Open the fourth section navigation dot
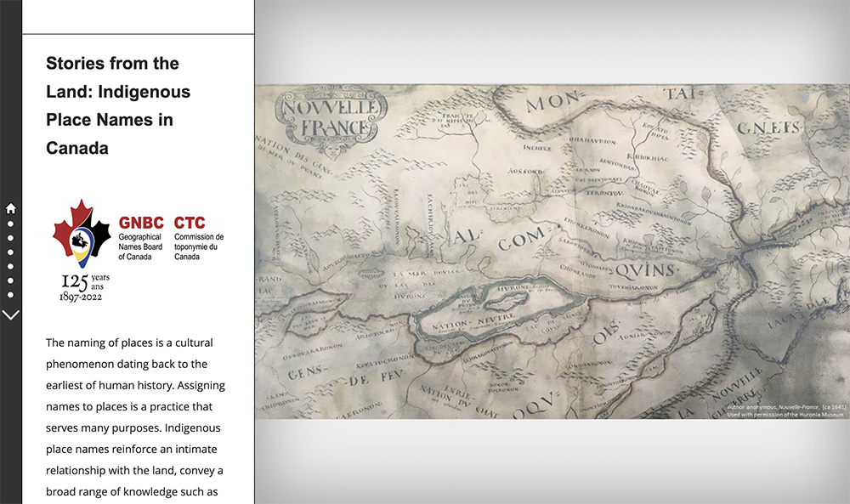 pyautogui.click(x=11, y=266)
